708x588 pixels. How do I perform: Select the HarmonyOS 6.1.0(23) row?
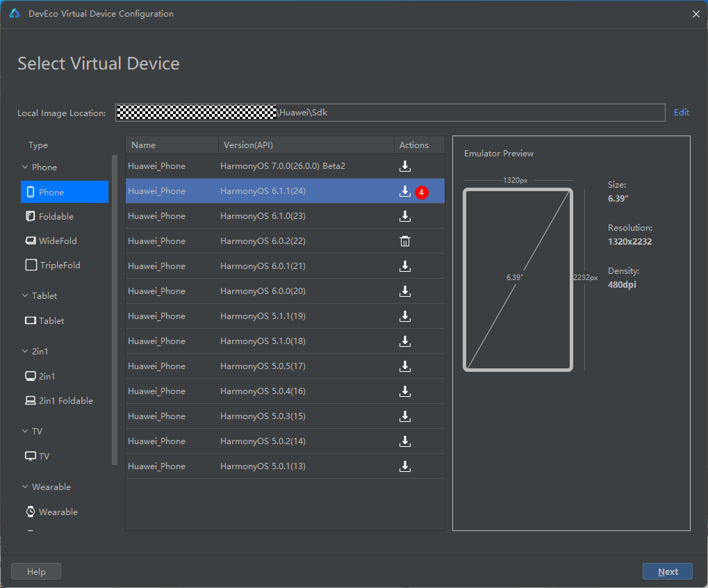click(x=285, y=216)
